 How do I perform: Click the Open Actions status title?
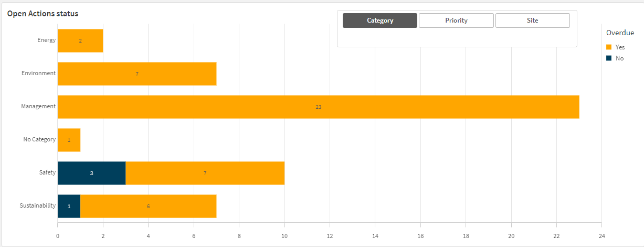(x=43, y=14)
